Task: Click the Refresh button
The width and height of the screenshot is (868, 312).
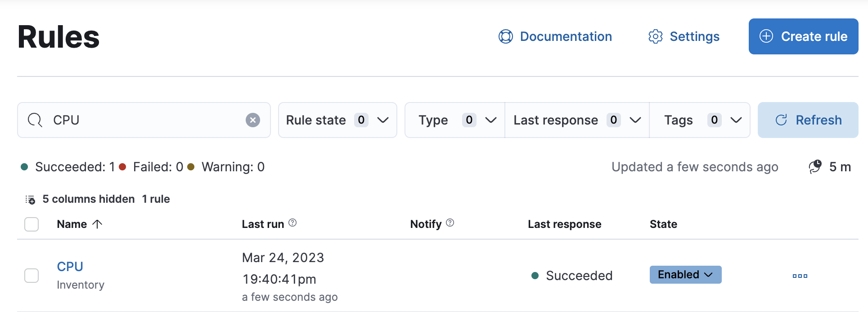Action: [808, 120]
